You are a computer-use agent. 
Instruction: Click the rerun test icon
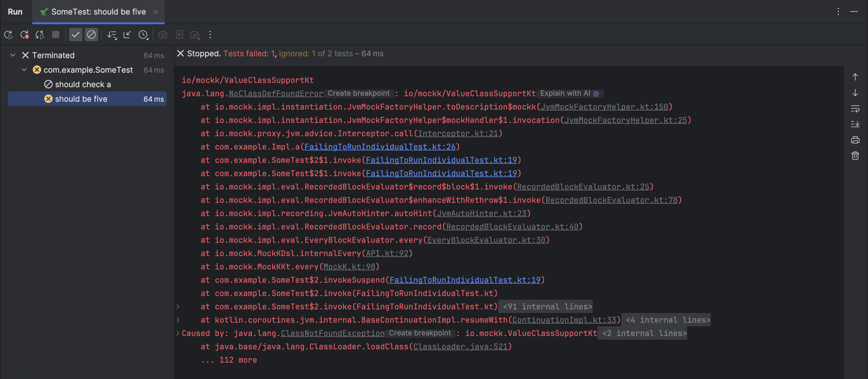click(x=8, y=34)
